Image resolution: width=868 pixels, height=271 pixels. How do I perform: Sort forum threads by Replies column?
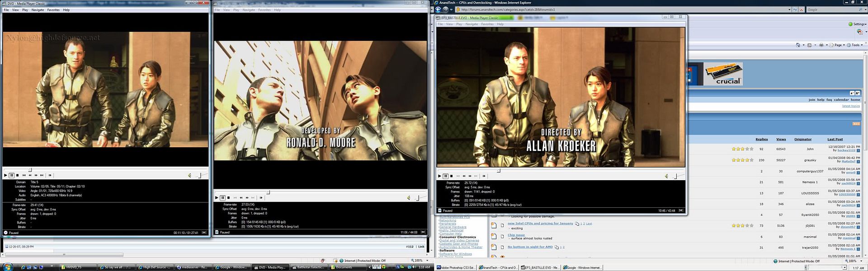pos(762,139)
